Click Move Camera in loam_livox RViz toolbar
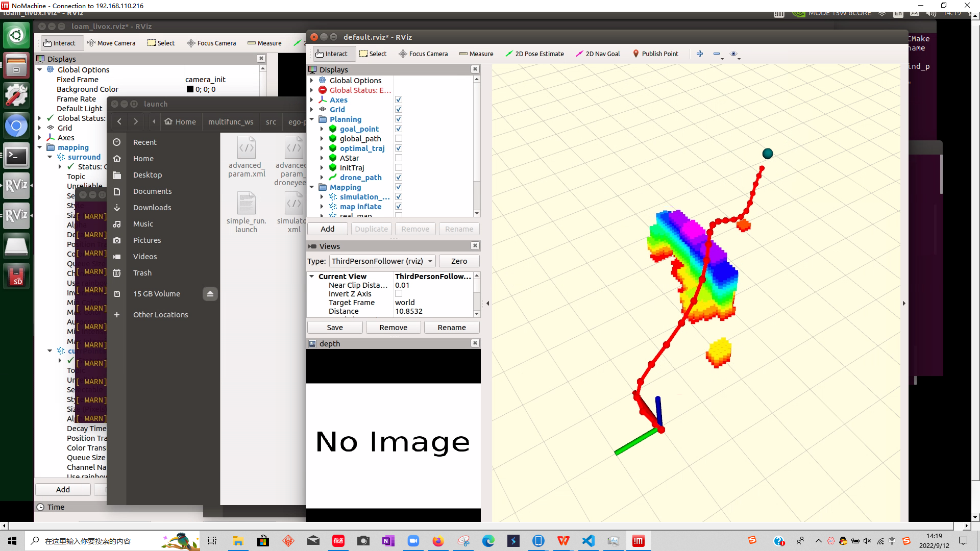Viewport: 980px width, 551px height. tap(111, 43)
